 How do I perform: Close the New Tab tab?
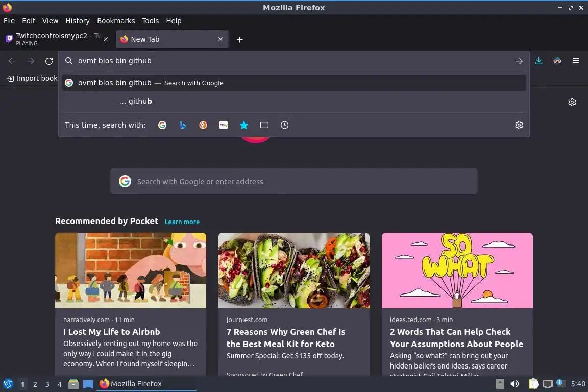pyautogui.click(x=220, y=39)
